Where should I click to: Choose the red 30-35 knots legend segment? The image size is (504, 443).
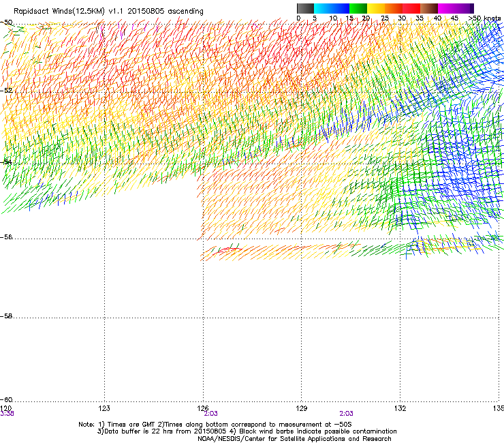pos(411,8)
